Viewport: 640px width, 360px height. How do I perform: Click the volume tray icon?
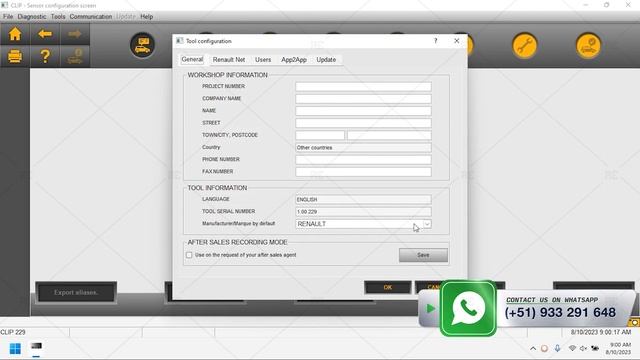(583, 348)
